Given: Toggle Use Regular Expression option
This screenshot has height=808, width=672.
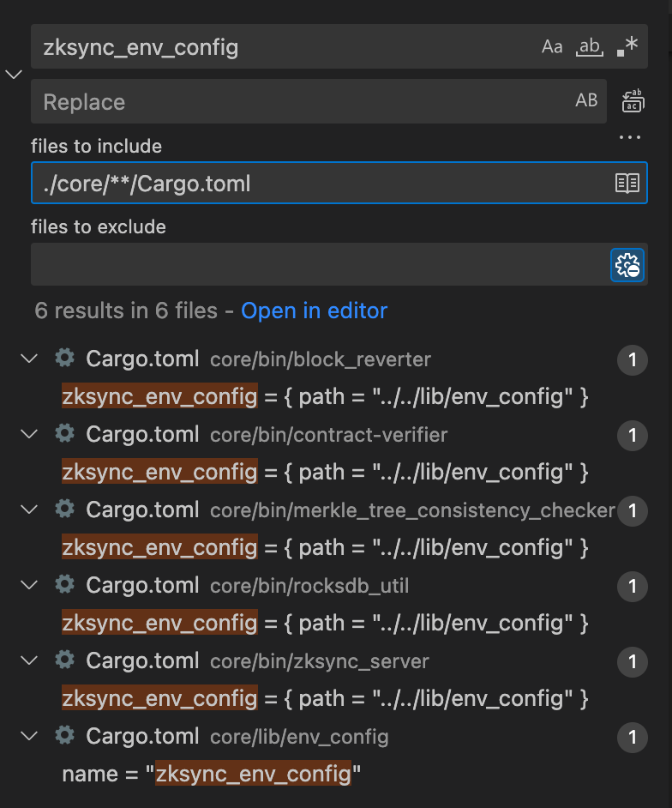Looking at the screenshot, I should tap(627, 46).
